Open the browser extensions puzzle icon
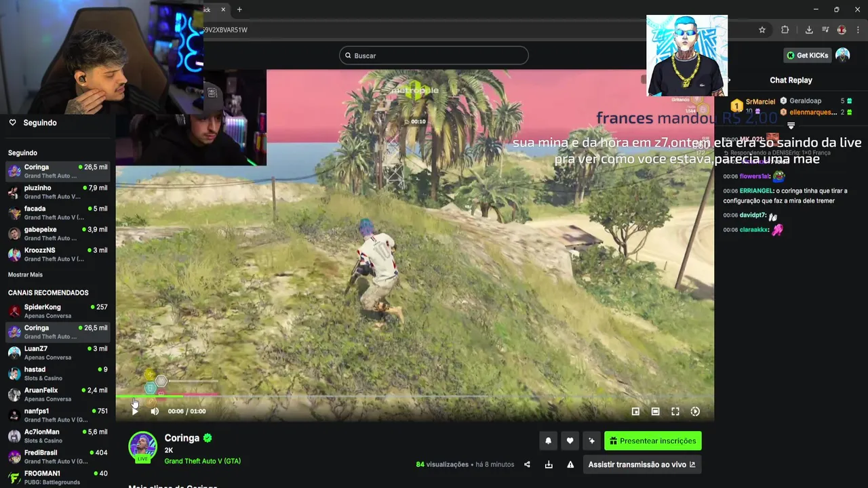This screenshot has height=488, width=868. [x=785, y=30]
